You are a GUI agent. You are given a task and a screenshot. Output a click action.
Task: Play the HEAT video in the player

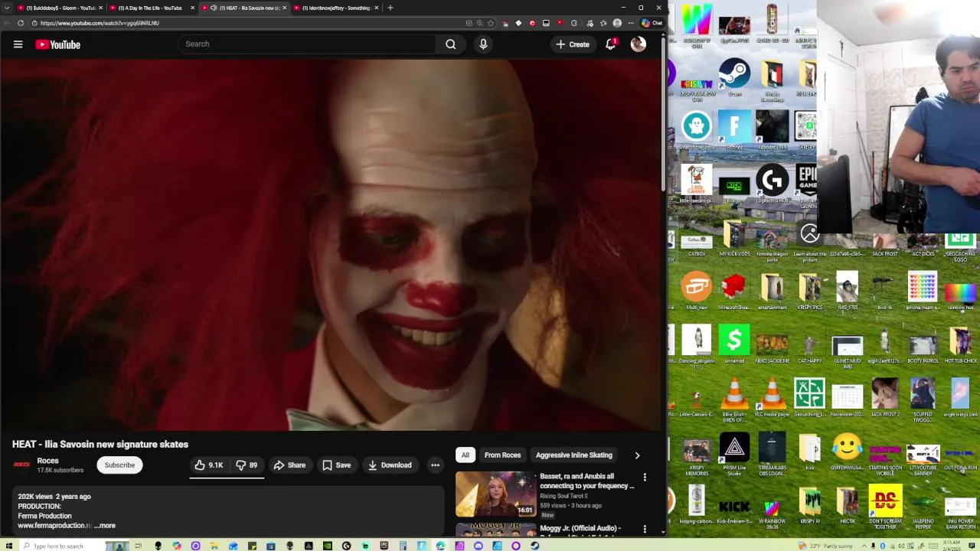[331, 245]
